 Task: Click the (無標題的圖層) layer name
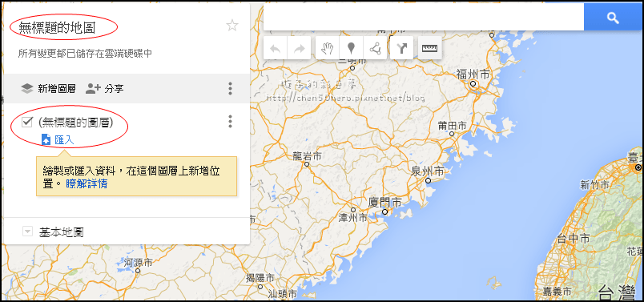(x=75, y=122)
